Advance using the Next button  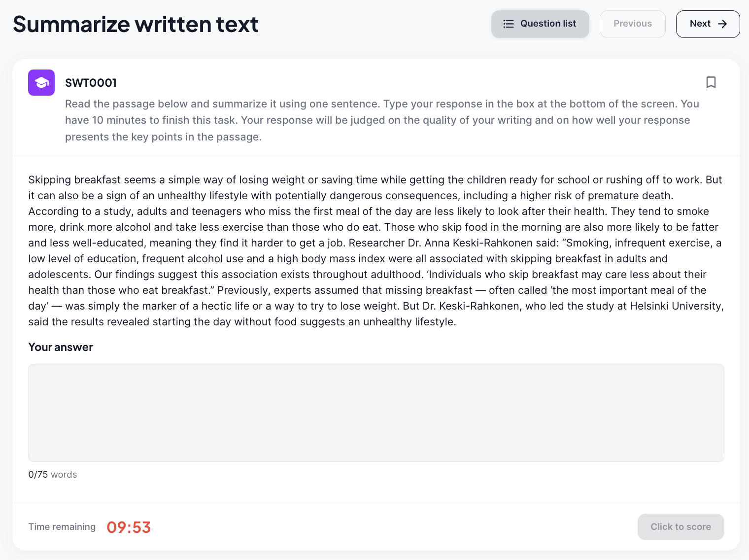pos(708,24)
